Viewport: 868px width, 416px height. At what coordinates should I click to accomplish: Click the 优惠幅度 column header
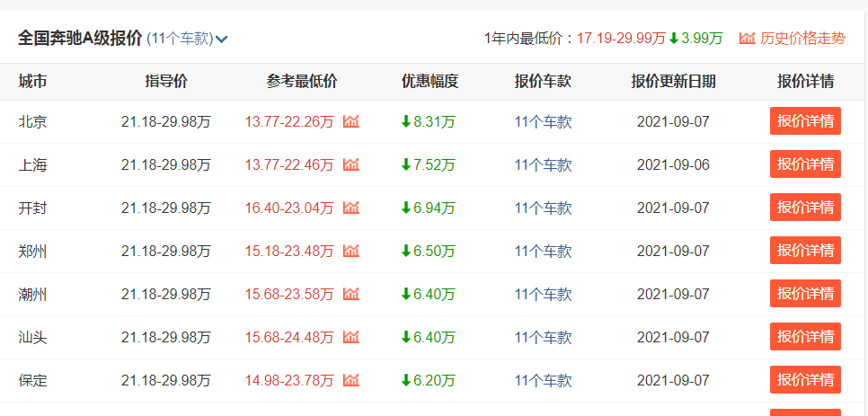430,82
